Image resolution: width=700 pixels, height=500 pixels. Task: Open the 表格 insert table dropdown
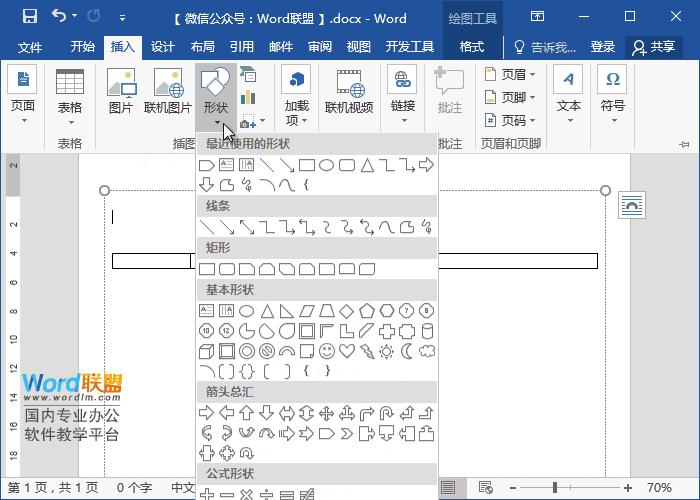tap(70, 96)
